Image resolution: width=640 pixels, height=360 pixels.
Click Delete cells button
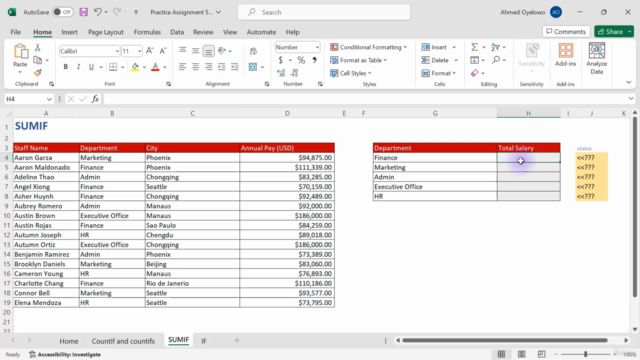(435, 60)
